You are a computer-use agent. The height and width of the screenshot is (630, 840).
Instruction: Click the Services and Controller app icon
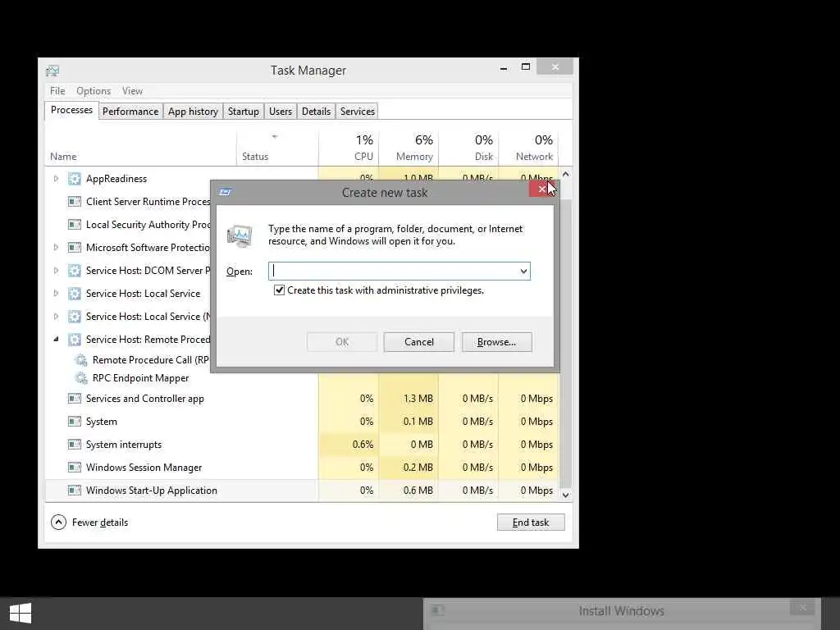pyautogui.click(x=75, y=399)
